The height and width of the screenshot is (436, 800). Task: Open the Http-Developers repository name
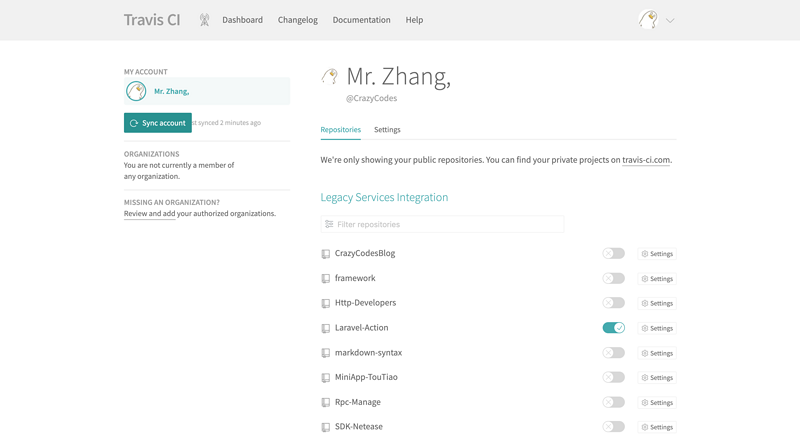(x=365, y=303)
